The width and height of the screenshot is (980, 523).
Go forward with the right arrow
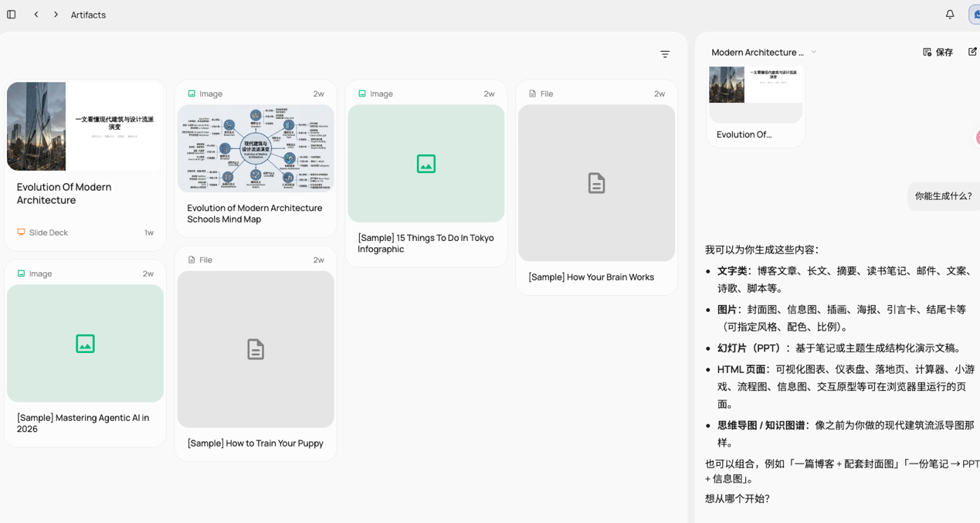pyautogui.click(x=56, y=15)
